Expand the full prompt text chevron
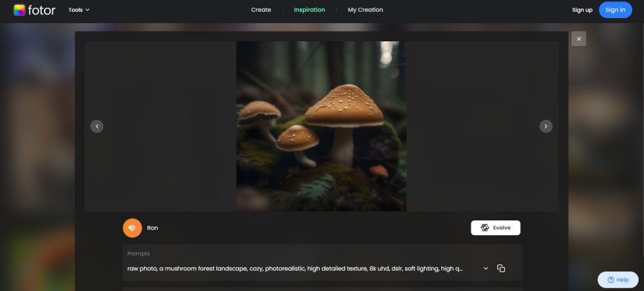 (485, 269)
